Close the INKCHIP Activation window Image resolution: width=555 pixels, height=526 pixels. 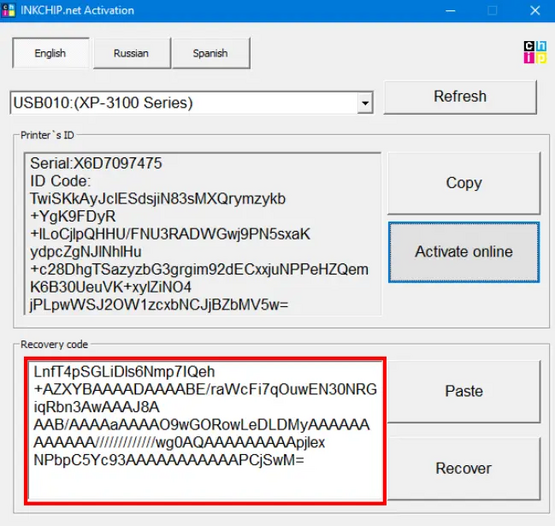coord(535,11)
